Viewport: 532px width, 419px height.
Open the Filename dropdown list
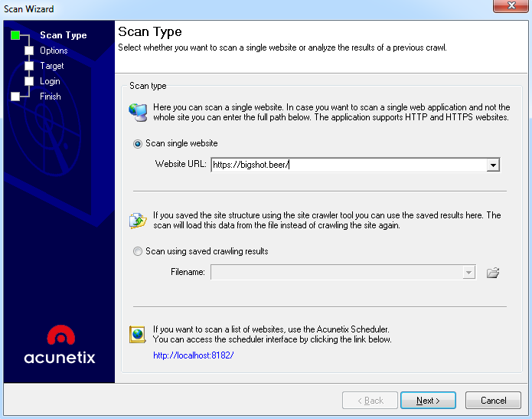(468, 272)
